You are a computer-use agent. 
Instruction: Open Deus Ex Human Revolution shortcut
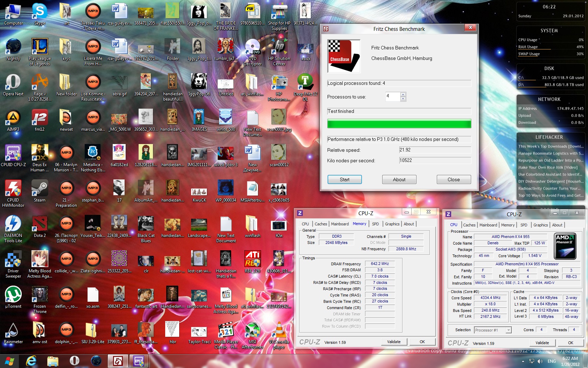(x=40, y=158)
